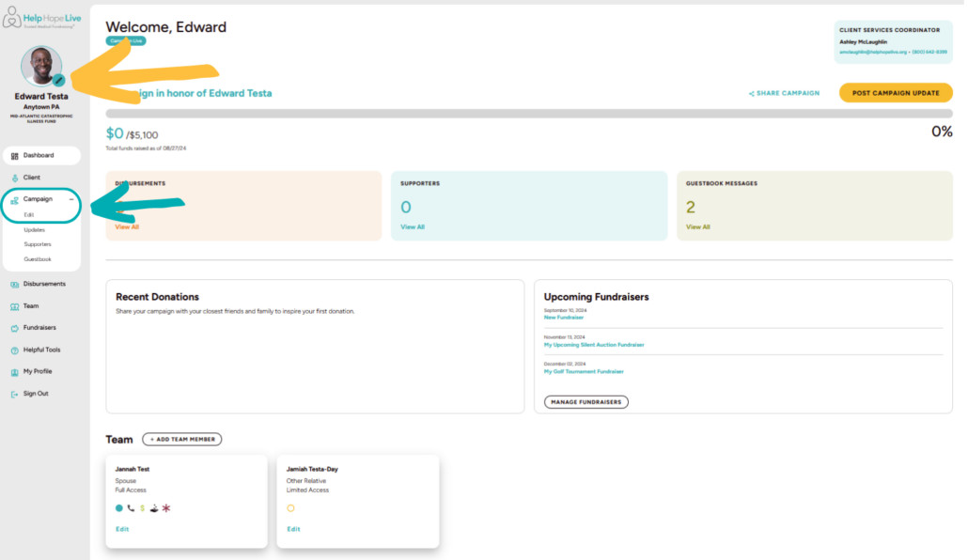The width and height of the screenshot is (968, 560).
Task: Click the share icon beside Share Campaign
Action: click(751, 94)
